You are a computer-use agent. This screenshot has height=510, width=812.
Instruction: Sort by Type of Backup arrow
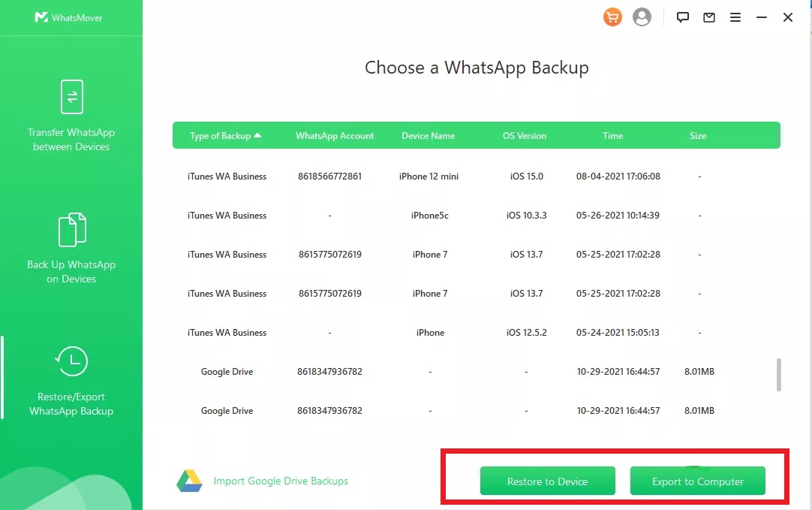coord(257,136)
